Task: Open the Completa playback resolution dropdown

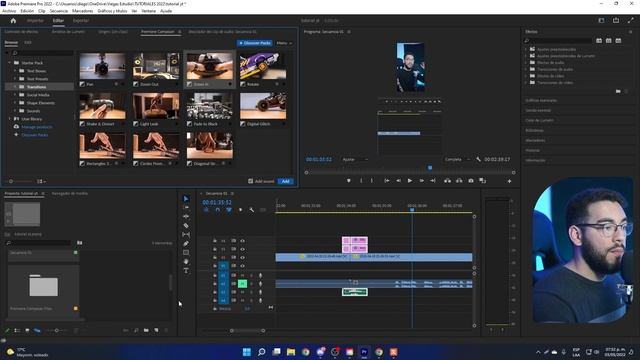Action: tap(457, 159)
